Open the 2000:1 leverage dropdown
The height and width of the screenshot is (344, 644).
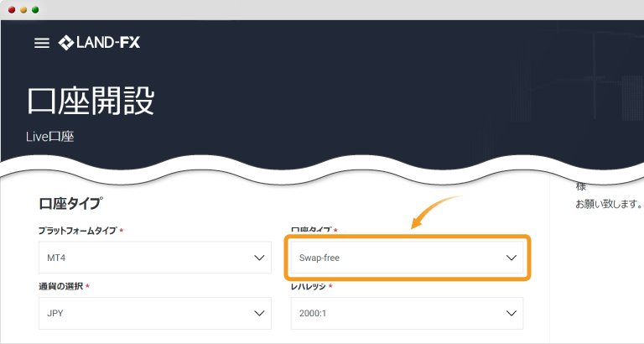click(407, 313)
